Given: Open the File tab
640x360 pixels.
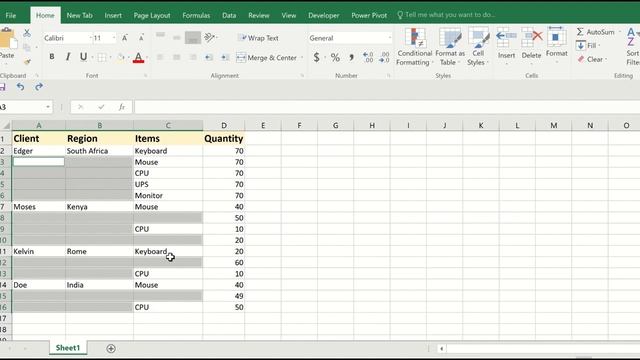Looking at the screenshot, I should pyautogui.click(x=11, y=16).
